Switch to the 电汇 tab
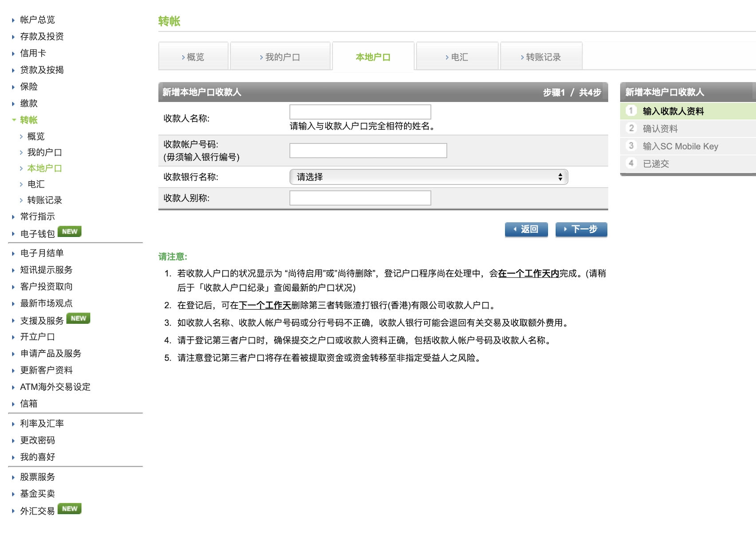756x549 pixels. click(x=457, y=57)
